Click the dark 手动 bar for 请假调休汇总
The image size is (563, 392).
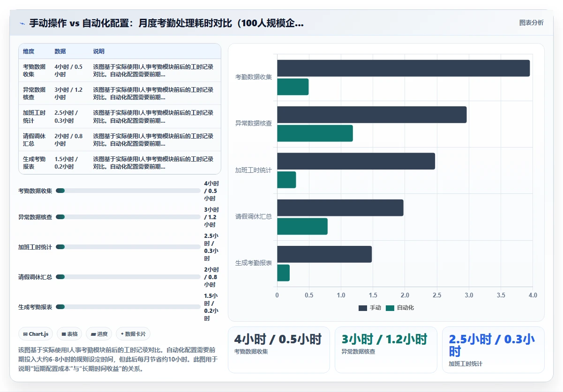click(x=340, y=207)
